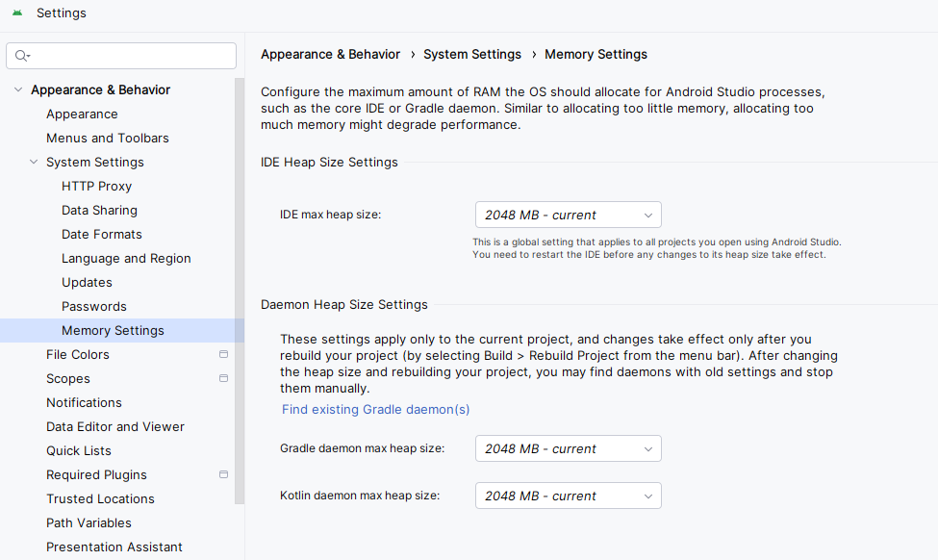Click the settings tree vertical scrollbar
The width and height of the screenshot is (938, 560).
click(240, 291)
